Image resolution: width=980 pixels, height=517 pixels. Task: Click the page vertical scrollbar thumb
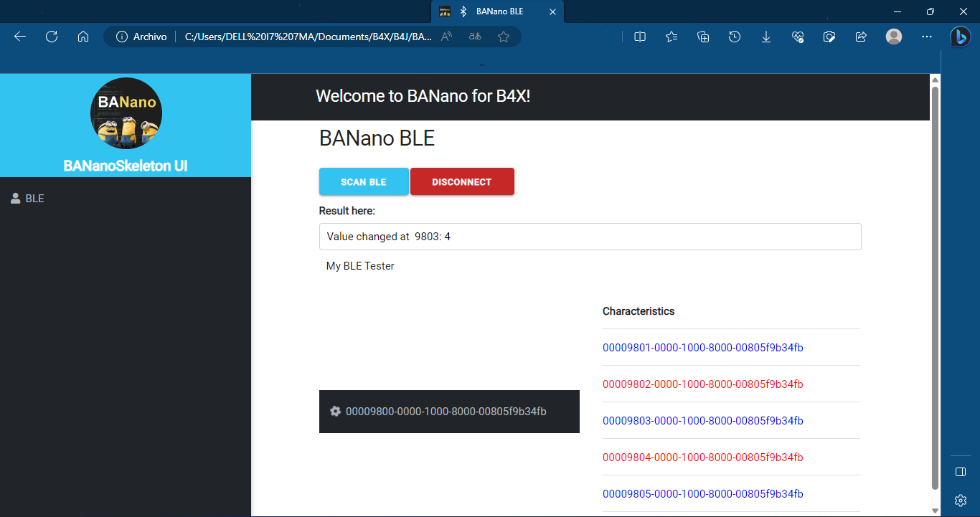pos(935,288)
